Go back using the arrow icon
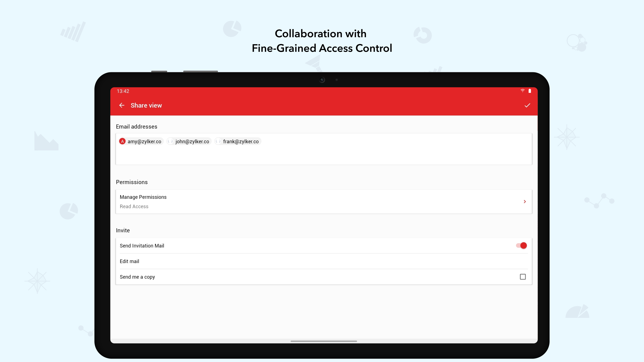644x362 pixels. pos(122,105)
